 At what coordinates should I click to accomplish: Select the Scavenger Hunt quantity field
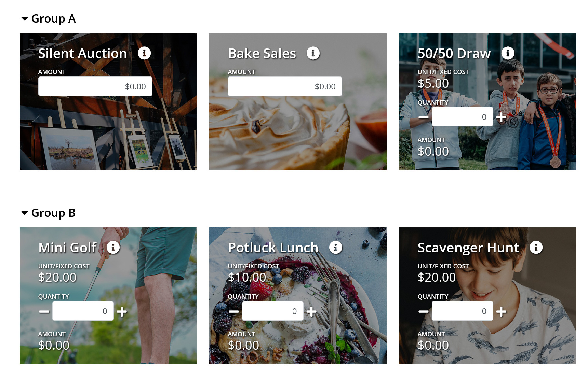coord(463,311)
